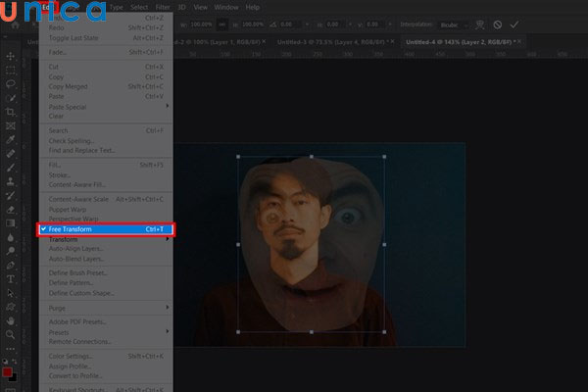This screenshot has height=392, width=588.
Task: Swap foreground and background colors
Action: (15, 362)
